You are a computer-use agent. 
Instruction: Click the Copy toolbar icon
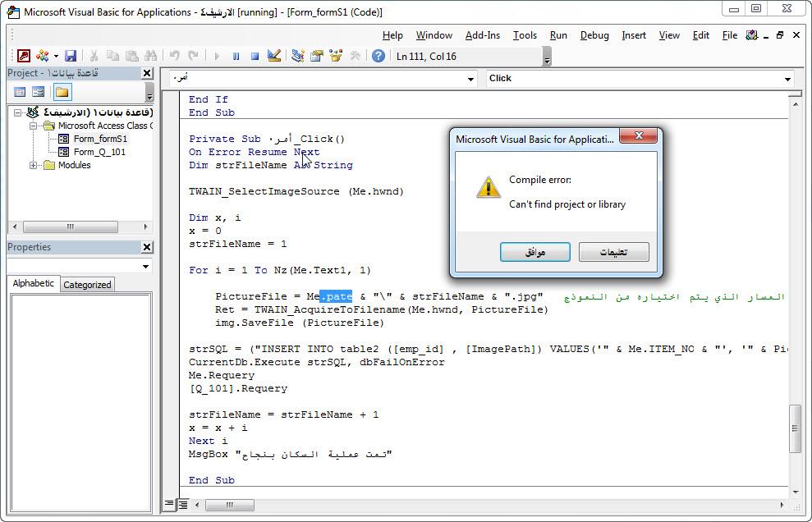click(112, 56)
